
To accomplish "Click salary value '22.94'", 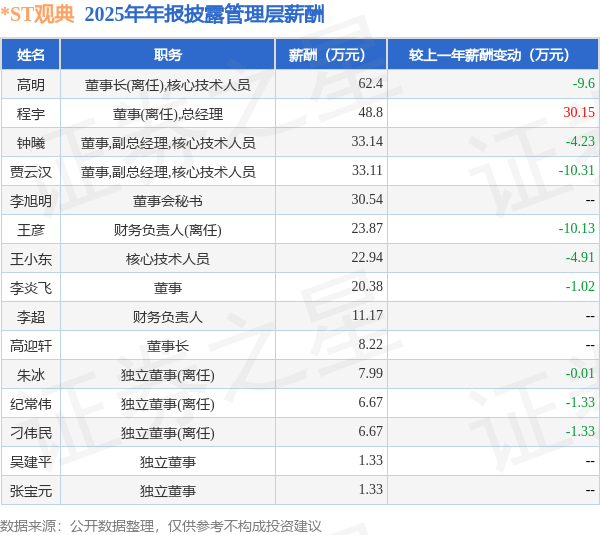I will tap(367, 257).
